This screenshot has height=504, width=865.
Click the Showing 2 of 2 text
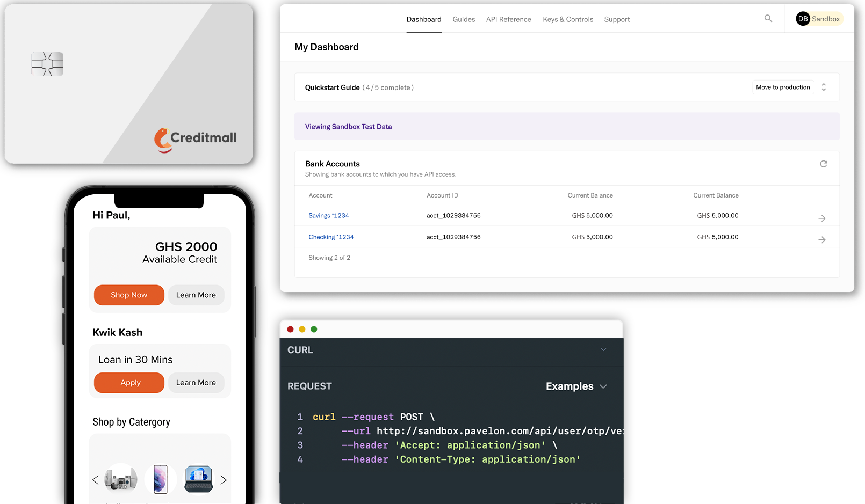point(329,258)
